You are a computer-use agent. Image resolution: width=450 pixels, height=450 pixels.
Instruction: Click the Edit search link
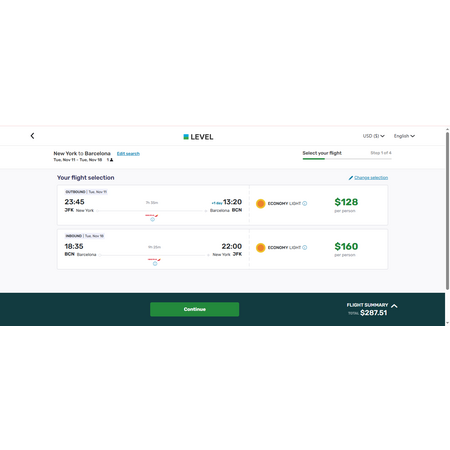pyautogui.click(x=128, y=154)
